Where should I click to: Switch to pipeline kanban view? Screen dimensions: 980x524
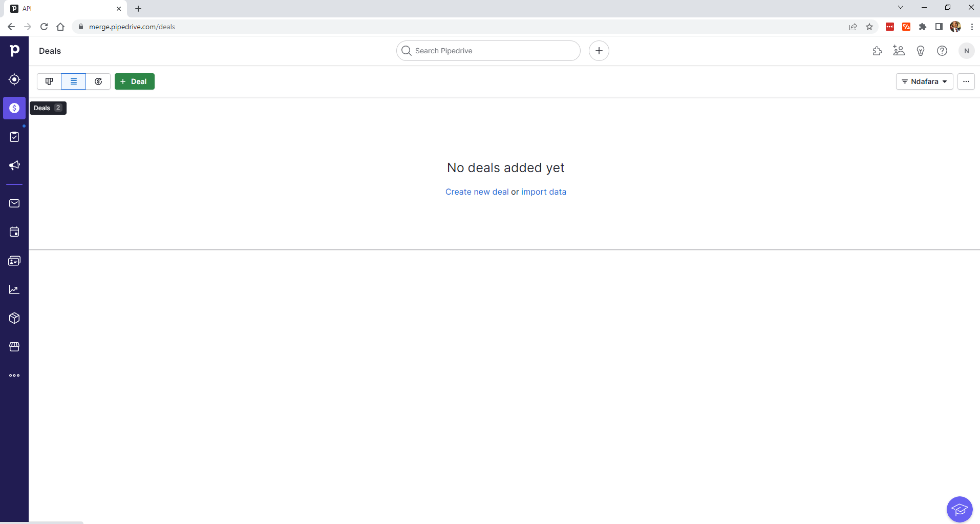49,81
